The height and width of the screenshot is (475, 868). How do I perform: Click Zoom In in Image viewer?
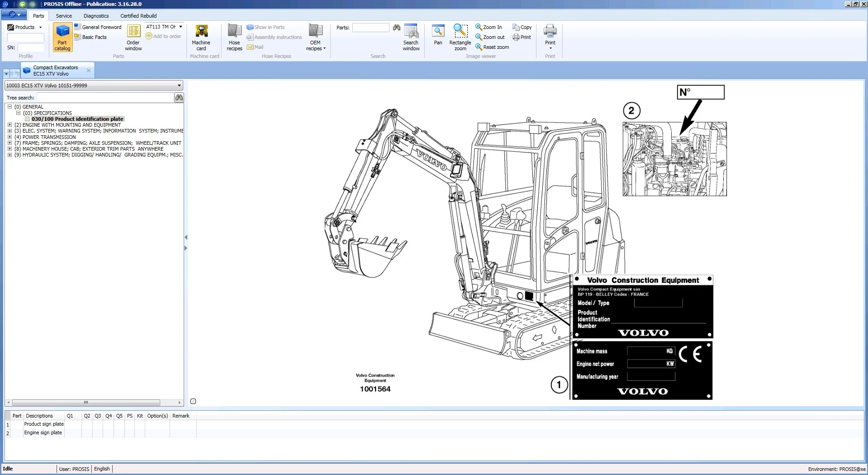tap(489, 27)
